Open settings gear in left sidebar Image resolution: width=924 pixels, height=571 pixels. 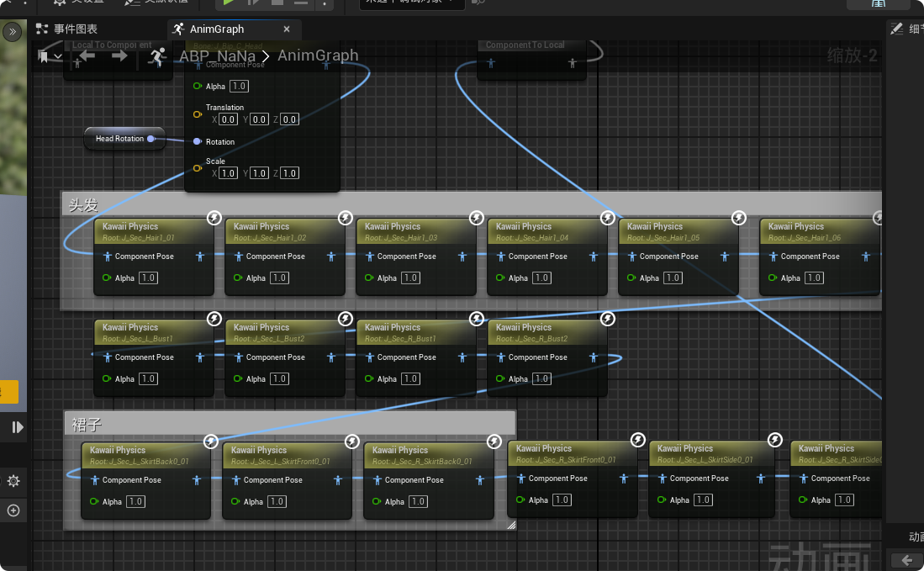(x=13, y=481)
